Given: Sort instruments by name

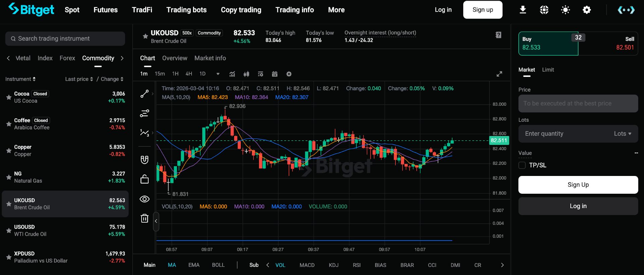Looking at the screenshot, I should point(20,79).
